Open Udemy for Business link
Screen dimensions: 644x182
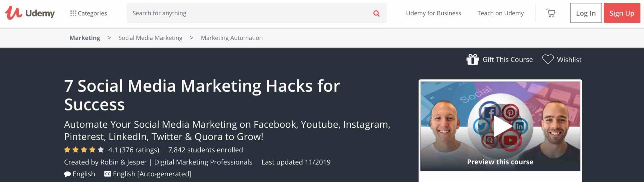[x=433, y=13]
